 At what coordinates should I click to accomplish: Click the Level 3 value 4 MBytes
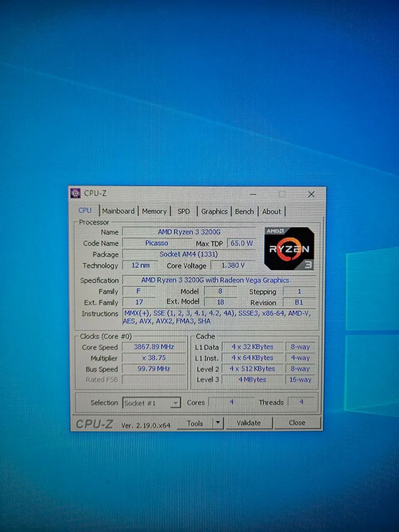[252, 379]
